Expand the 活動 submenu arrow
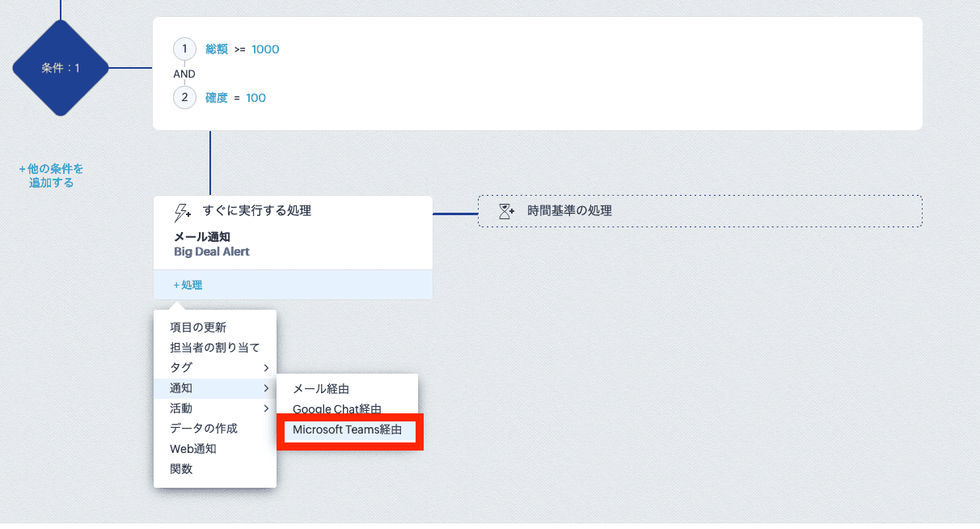The width and height of the screenshot is (980, 529). point(266,408)
